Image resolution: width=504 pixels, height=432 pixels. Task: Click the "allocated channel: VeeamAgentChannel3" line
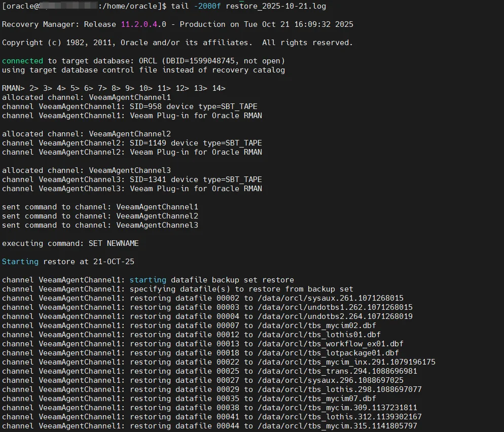[x=86, y=170]
